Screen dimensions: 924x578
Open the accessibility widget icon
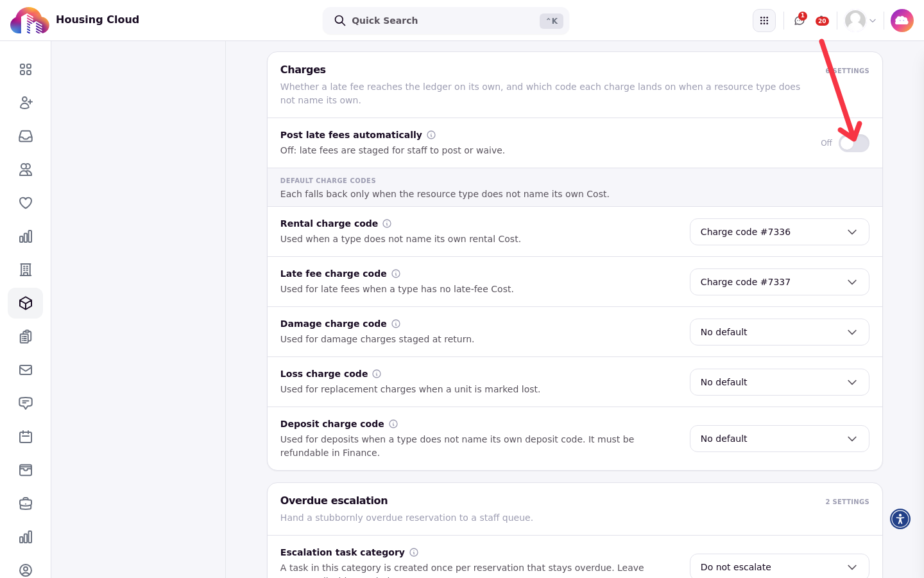(900, 519)
